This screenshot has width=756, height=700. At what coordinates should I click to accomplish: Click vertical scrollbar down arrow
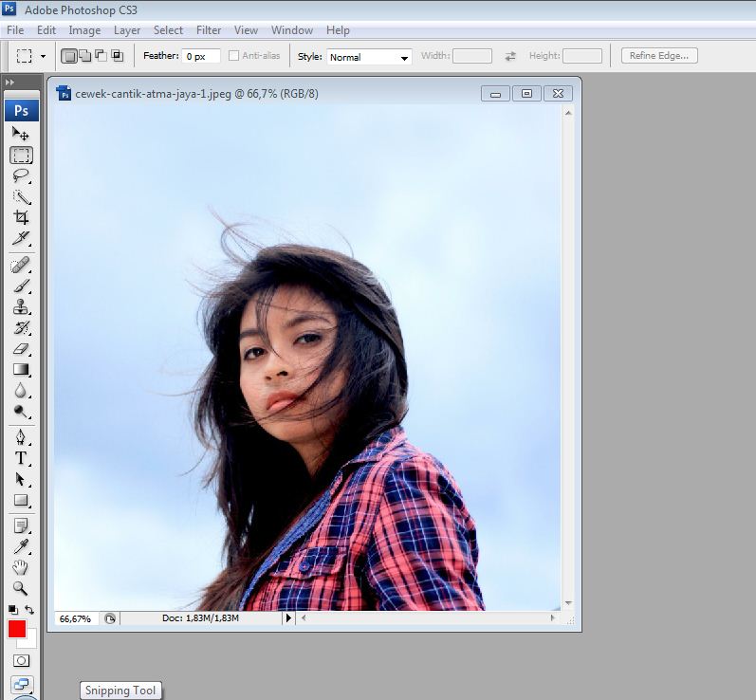[568, 603]
